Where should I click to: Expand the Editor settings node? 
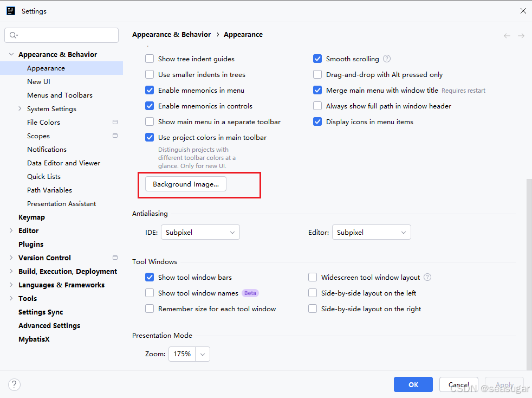pos(11,230)
